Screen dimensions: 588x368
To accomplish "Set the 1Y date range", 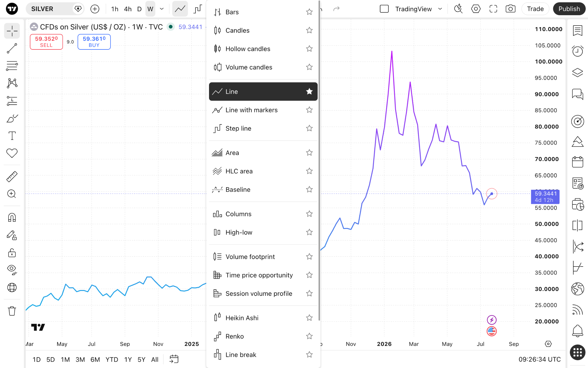I will [128, 359].
